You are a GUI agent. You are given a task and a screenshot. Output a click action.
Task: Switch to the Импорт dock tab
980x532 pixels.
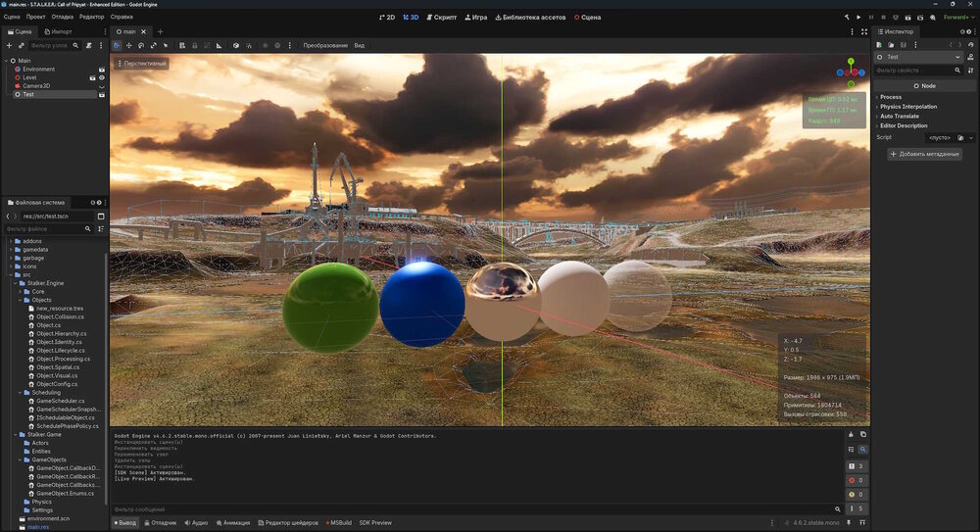point(58,32)
